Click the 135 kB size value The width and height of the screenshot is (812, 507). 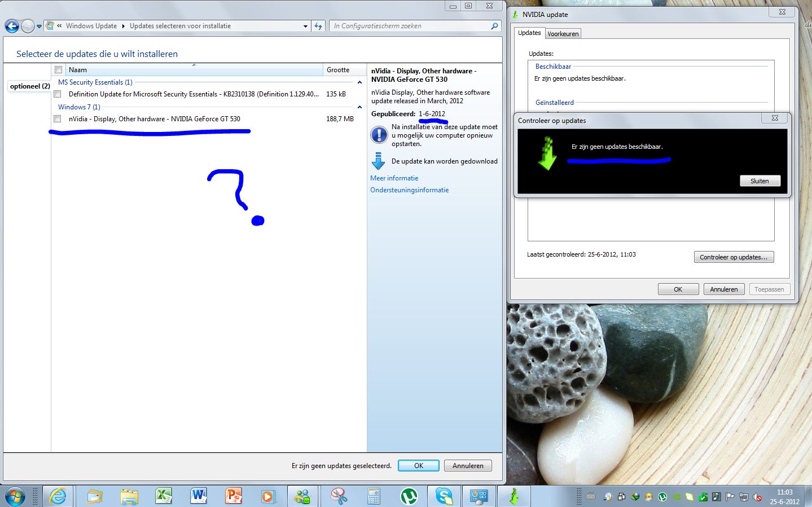[336, 94]
